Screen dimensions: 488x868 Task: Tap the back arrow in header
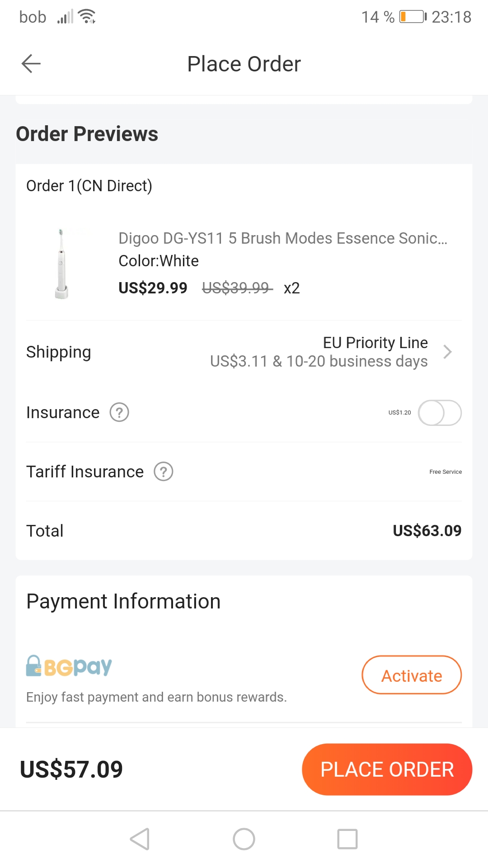pyautogui.click(x=31, y=64)
